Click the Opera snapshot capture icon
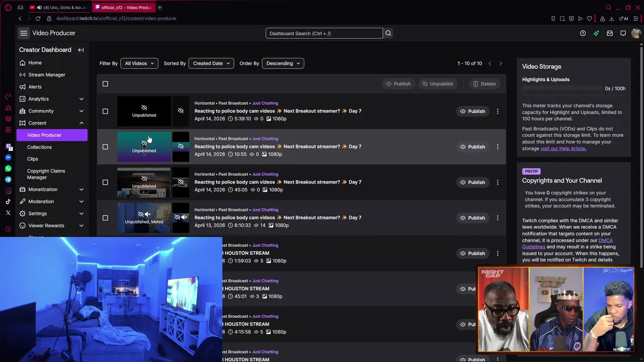Screen dimensions: 644x362 [562, 19]
